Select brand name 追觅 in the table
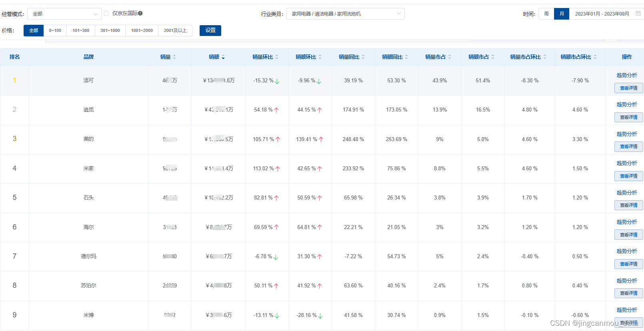Image resolution: width=644 pixels, height=331 pixels. tap(88, 110)
